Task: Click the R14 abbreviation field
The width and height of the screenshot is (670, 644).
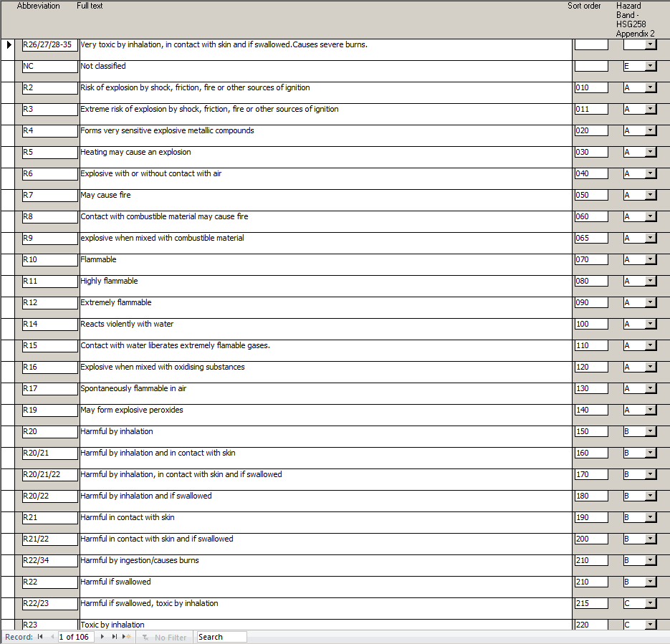Action: 49,325
